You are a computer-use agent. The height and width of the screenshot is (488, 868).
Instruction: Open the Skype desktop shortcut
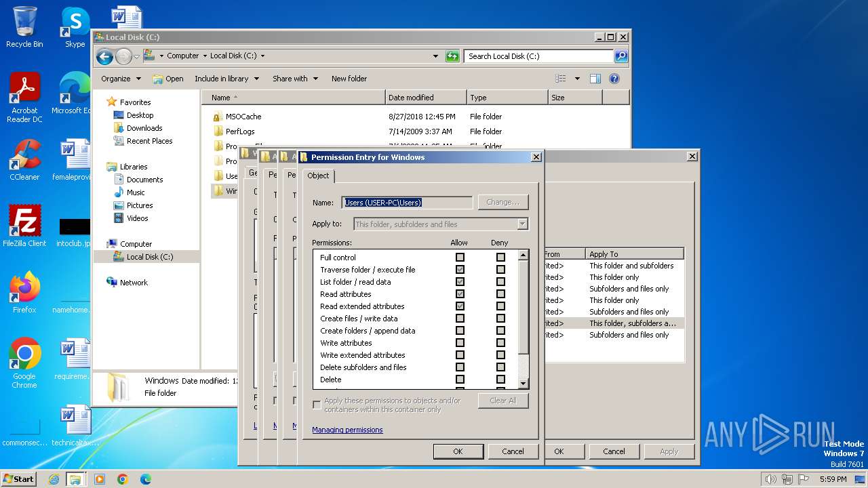click(x=75, y=27)
